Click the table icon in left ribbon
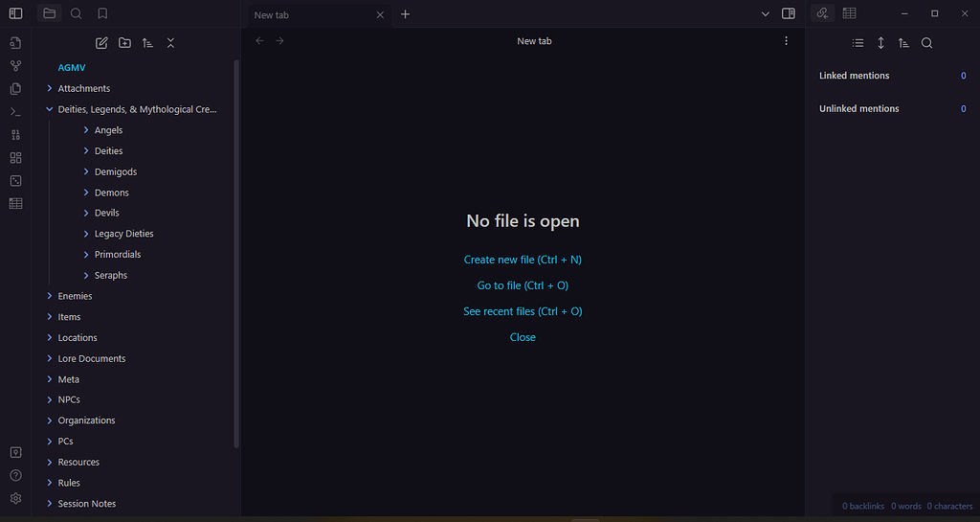The height and width of the screenshot is (522, 980). (x=15, y=204)
